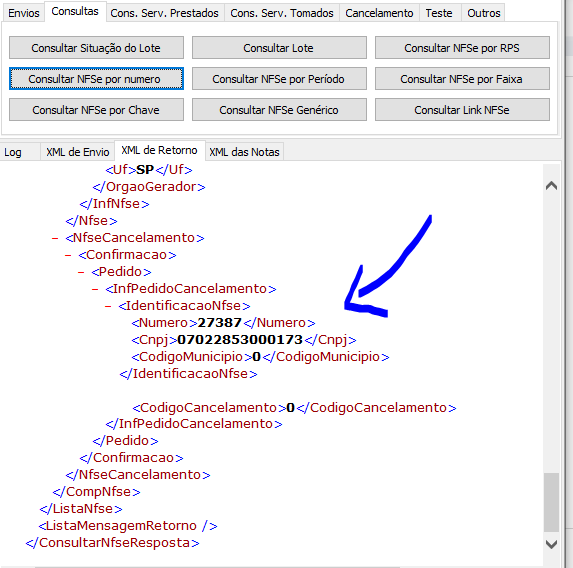This screenshot has height=568, width=573.
Task: Click the CodigoMunicipio value 0
Action: click(x=257, y=357)
